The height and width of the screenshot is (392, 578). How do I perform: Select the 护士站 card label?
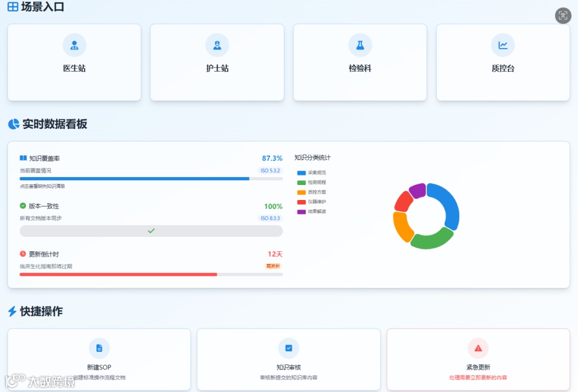(x=217, y=68)
